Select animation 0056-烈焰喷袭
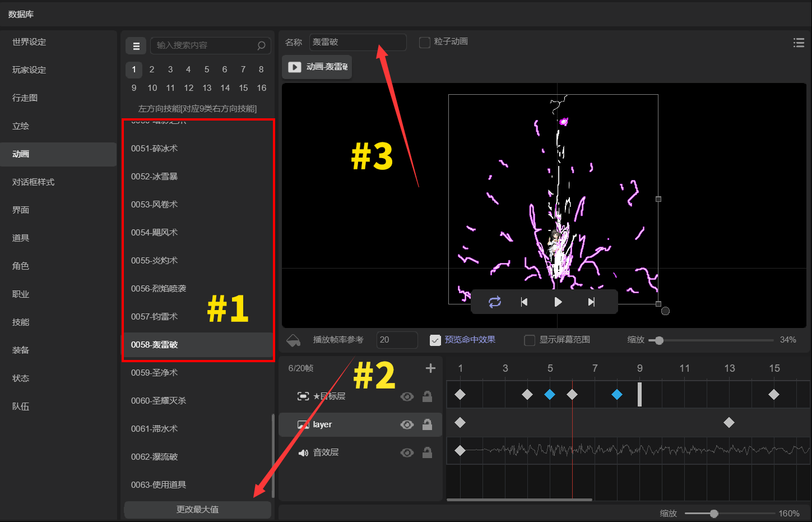 point(197,289)
